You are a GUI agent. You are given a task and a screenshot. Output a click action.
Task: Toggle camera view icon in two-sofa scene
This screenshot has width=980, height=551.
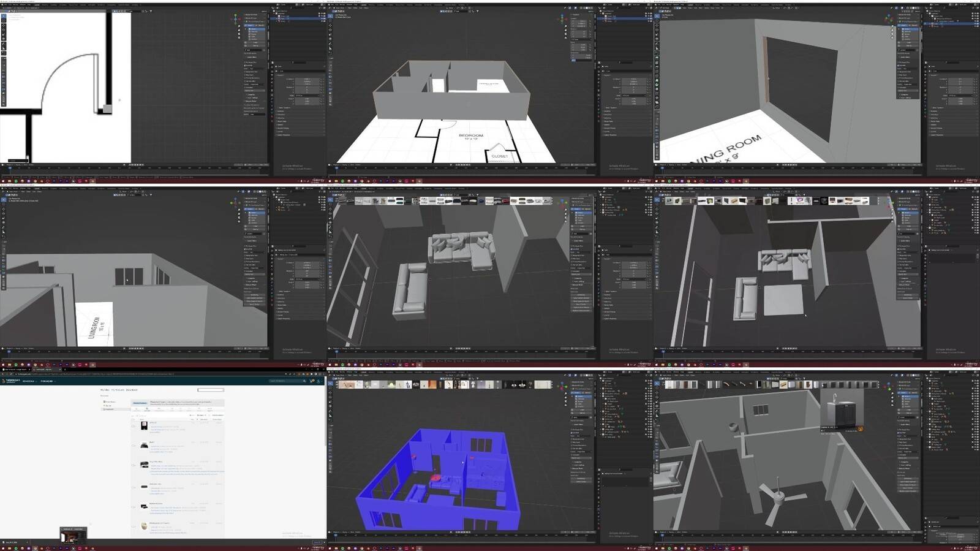(x=565, y=219)
